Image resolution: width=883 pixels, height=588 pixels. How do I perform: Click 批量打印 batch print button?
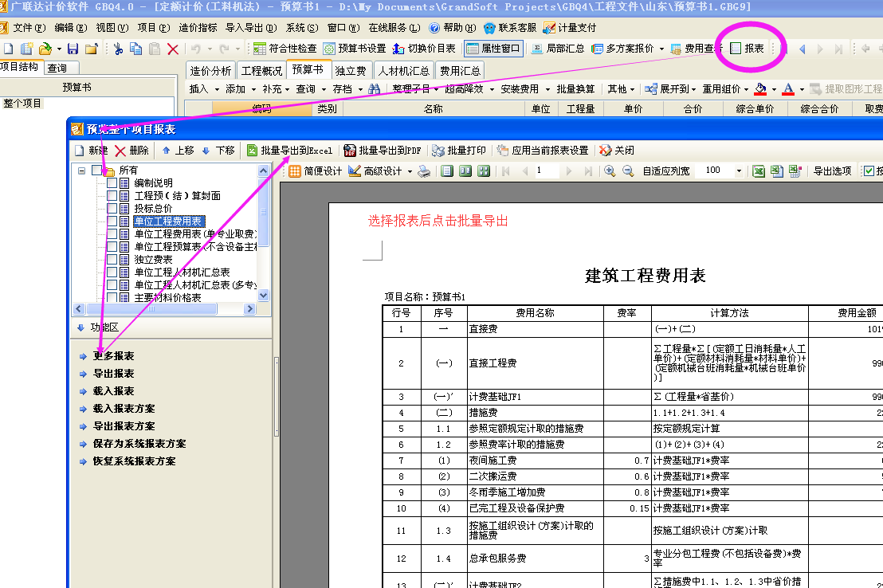pyautogui.click(x=458, y=151)
